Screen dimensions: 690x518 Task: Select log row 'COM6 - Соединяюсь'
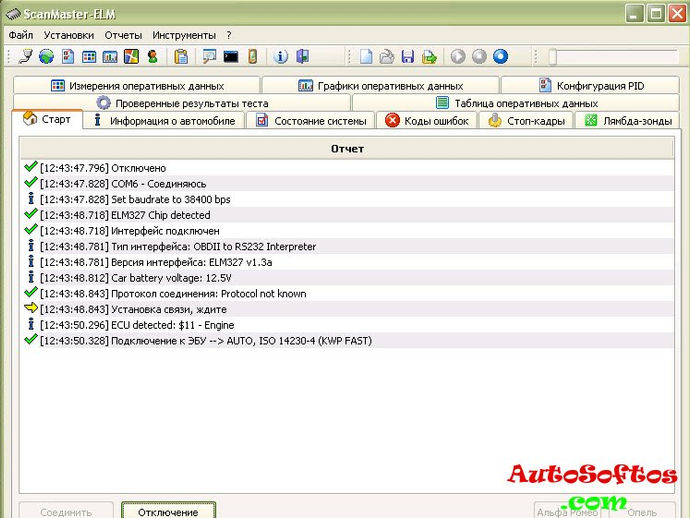click(x=347, y=184)
